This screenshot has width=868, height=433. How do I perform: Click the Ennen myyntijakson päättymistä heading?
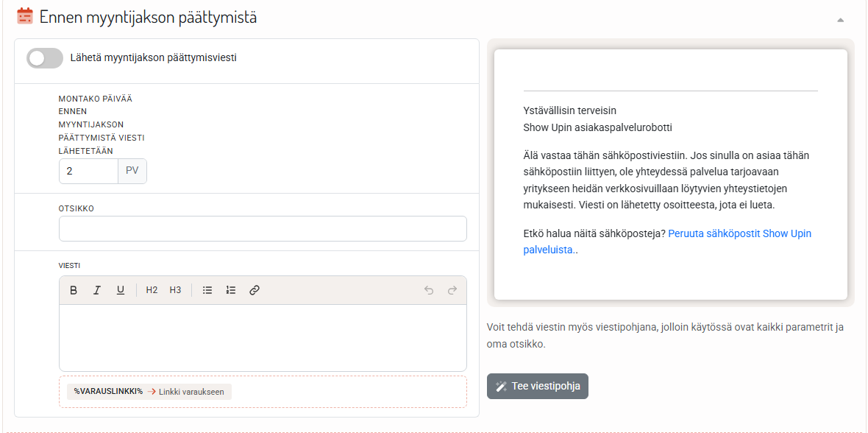pyautogui.click(x=149, y=17)
